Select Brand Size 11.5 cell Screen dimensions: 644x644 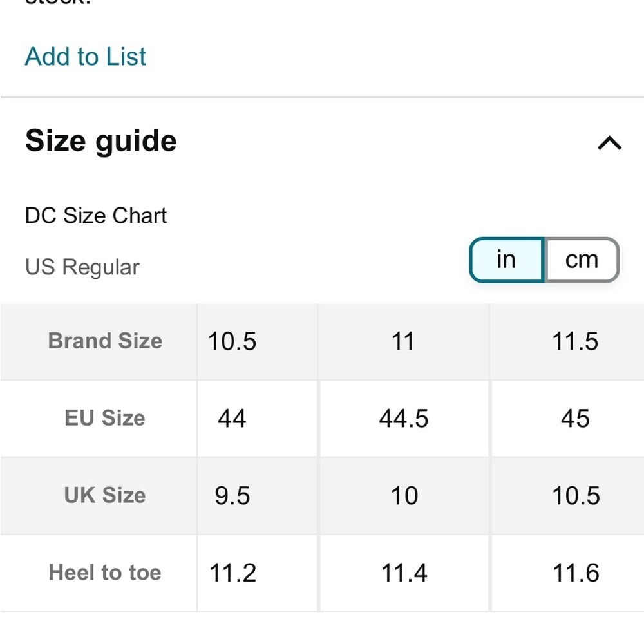[x=567, y=342]
